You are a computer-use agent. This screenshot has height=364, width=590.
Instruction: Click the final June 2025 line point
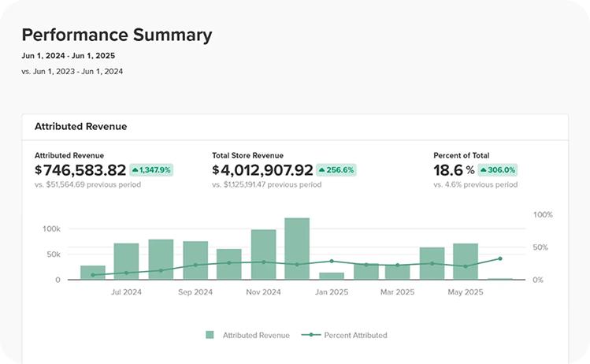point(500,258)
